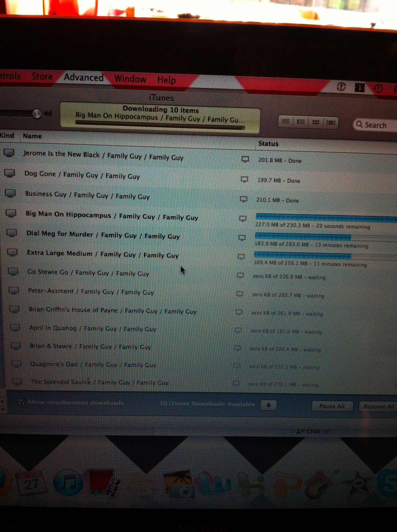Screen dimensions: 397x532
Task: Click the download arrow button
Action: point(268,405)
